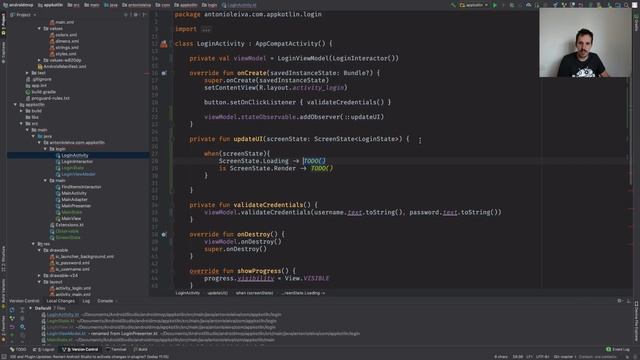Click validateCredentials function name in editor
The width and height of the screenshot is (640, 360).
[268, 205]
